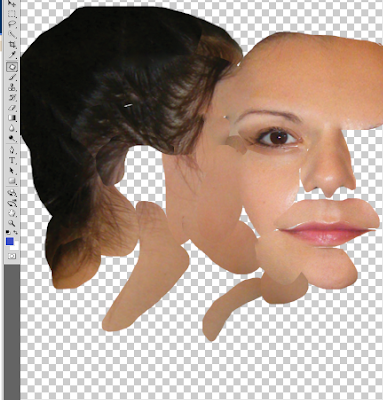Image resolution: width=383 pixels, height=400 pixels.
Task: Select the Eyedropper tool
Action: [12, 54]
